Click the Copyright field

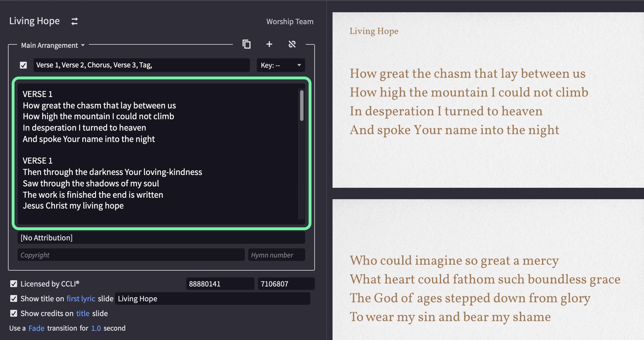[131, 255]
